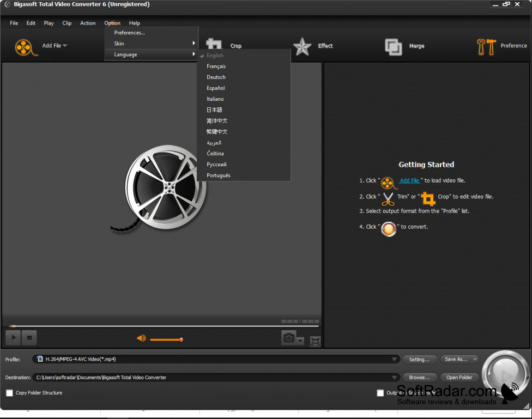Open the Effect star icon
Image resolution: width=532 pixels, height=419 pixels.
point(302,46)
